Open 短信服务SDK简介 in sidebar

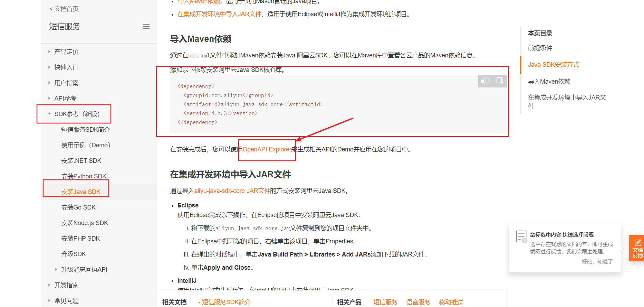tap(86, 130)
